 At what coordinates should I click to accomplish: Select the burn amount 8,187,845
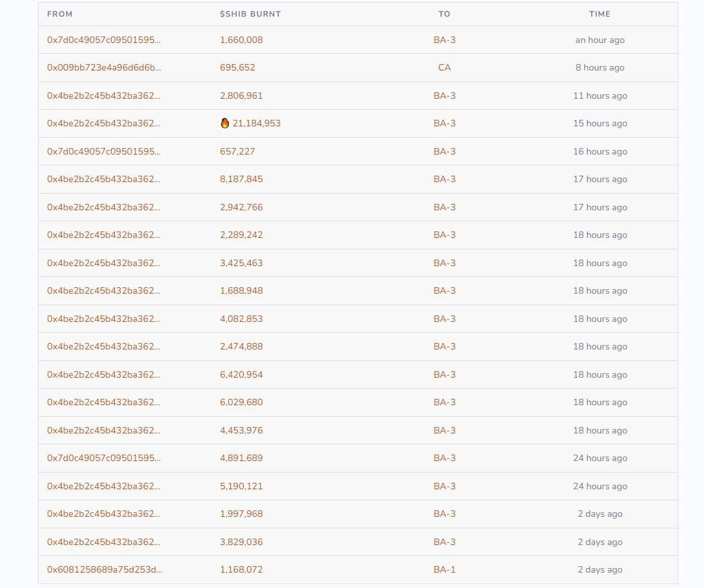pos(241,179)
